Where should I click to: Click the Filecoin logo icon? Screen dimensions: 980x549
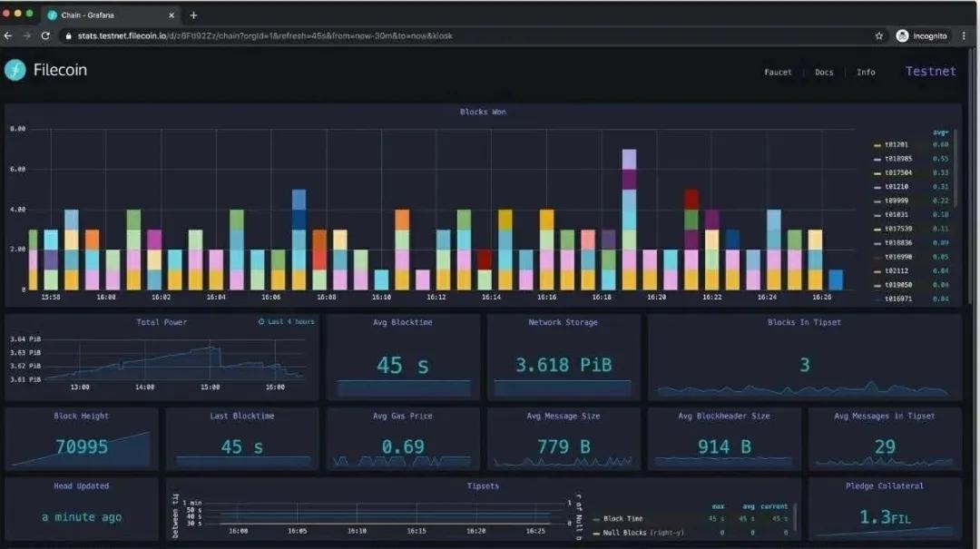(15, 71)
